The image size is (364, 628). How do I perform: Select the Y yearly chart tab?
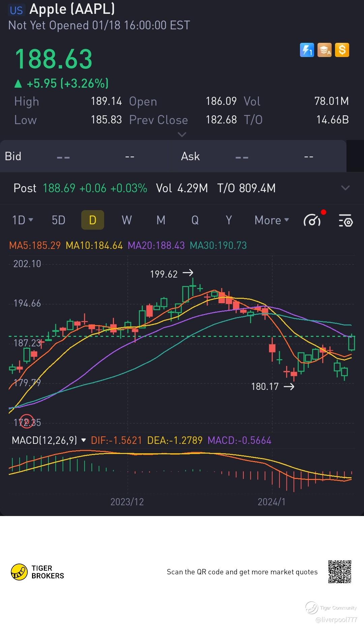pos(229,220)
